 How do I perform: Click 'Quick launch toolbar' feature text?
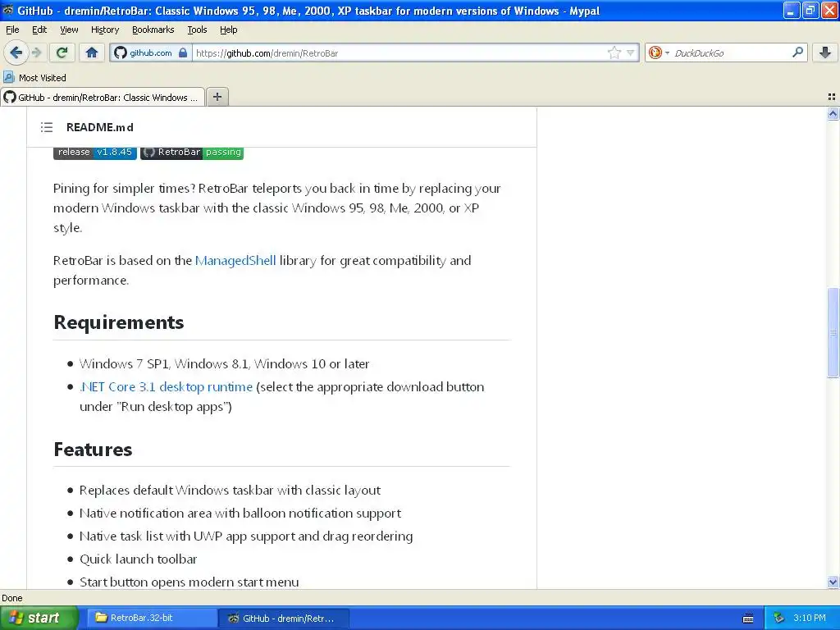click(138, 559)
